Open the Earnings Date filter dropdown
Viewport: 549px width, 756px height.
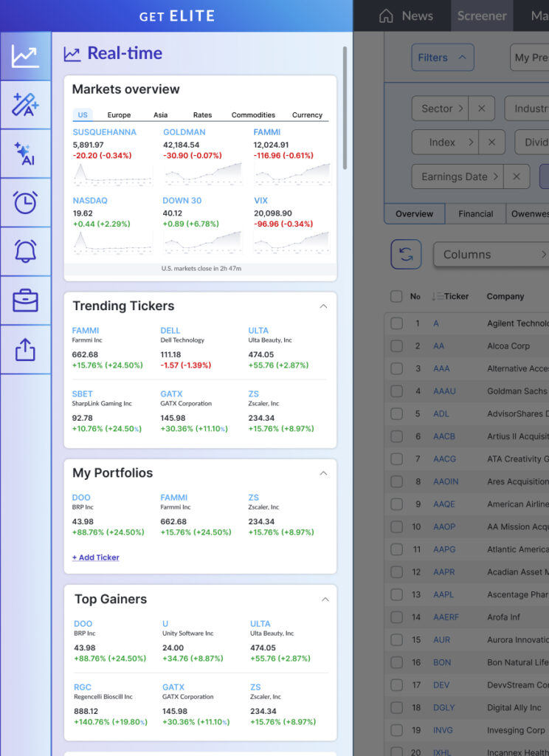[458, 176]
